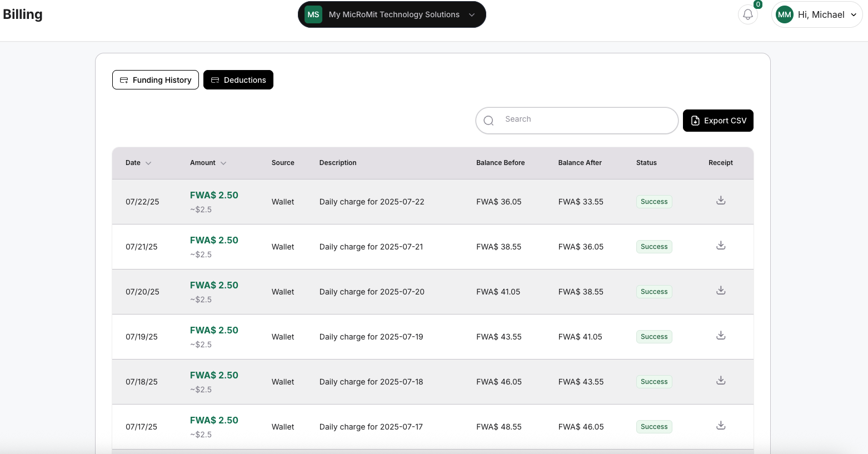Click the Daily charge for 2025-07-20 description

point(372,292)
